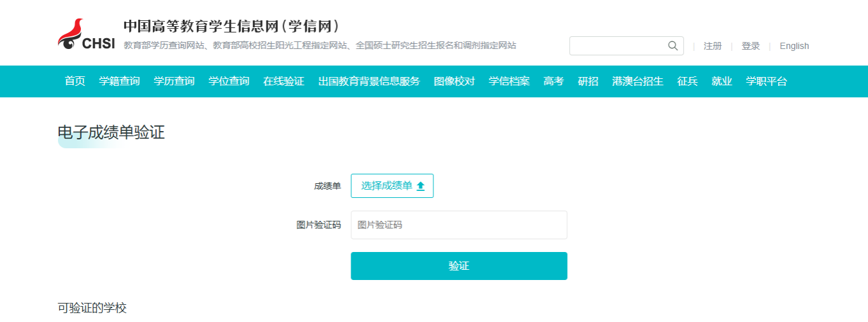868x322 pixels.
Task: Focus the 图片验证码 input field
Action: (459, 225)
